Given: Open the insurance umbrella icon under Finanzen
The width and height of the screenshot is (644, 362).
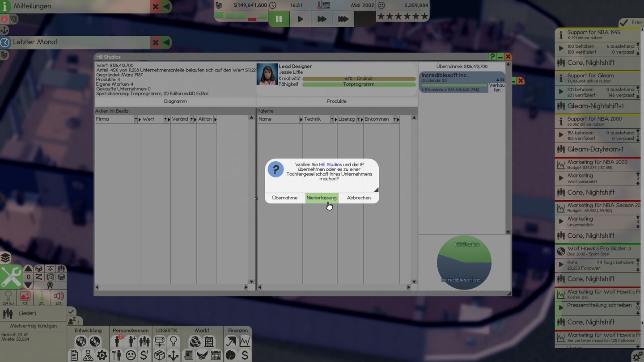Looking at the screenshot, I should click(231, 341).
